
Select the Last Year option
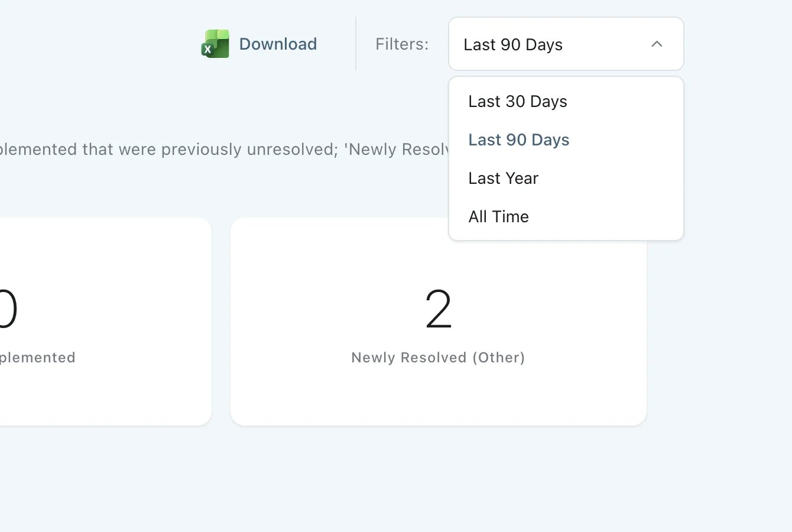point(566,179)
